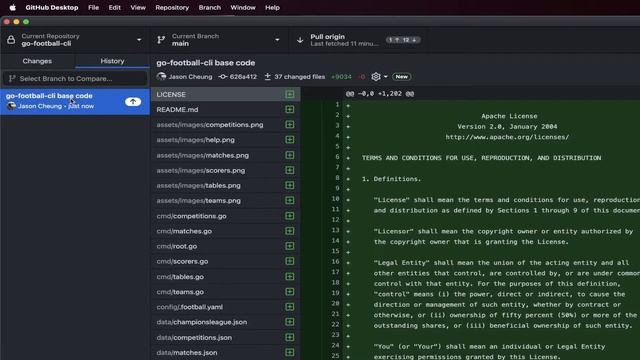Open the Edit menu
Image resolution: width=640 pixels, height=360 pixels.
click(x=115, y=7)
